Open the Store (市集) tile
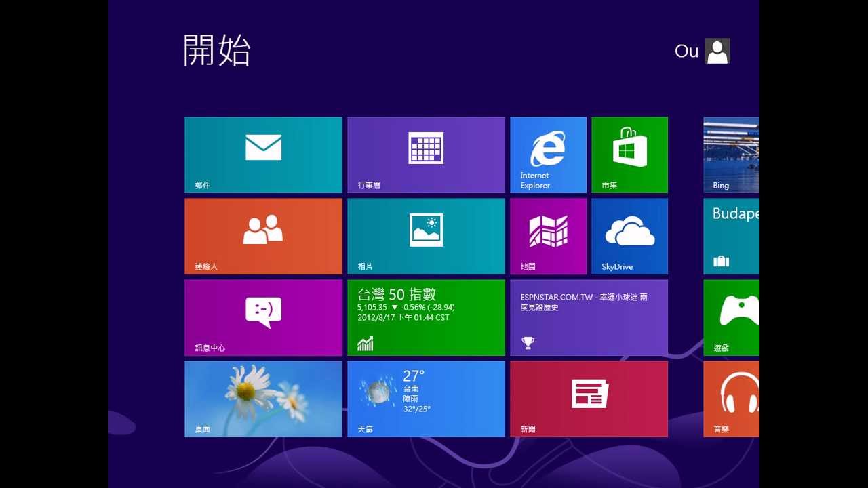Image resolution: width=868 pixels, height=488 pixels. point(629,155)
